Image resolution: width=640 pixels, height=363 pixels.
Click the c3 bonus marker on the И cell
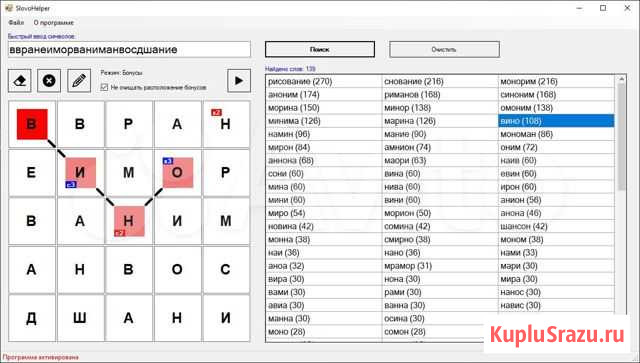tap(71, 185)
